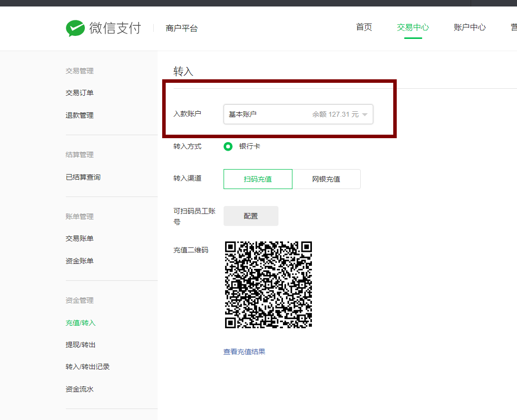This screenshot has width=517, height=420.
Task: Click the 充值二维码 QR code image
Action: (268, 285)
